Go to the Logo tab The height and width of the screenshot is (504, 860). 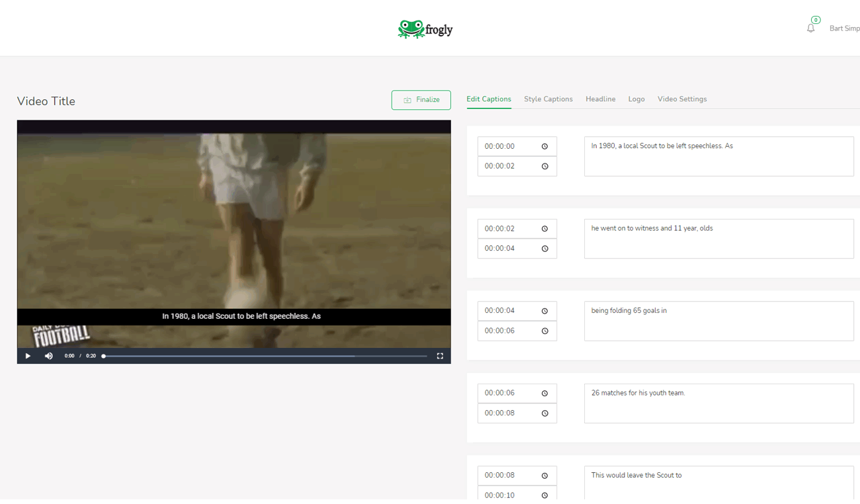click(636, 99)
